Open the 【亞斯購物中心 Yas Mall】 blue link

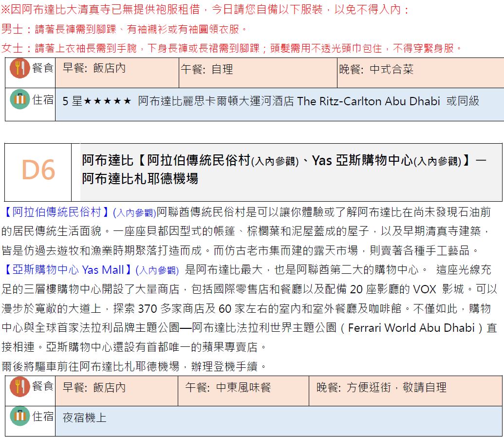pyautogui.click(x=67, y=270)
